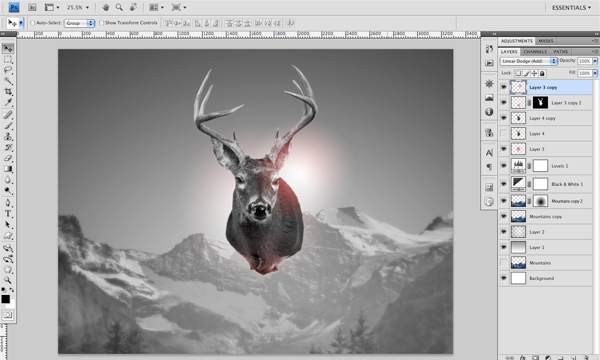Viewport: 600px width, 360px height.
Task: Enable Show Transform Controls checkbox
Action: 101,23
